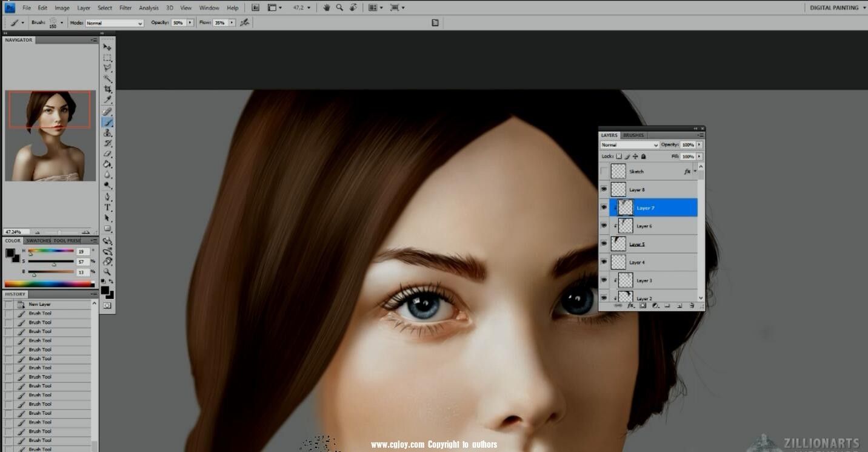This screenshot has width=868, height=452.
Task: Select the Move tool
Action: 107,47
